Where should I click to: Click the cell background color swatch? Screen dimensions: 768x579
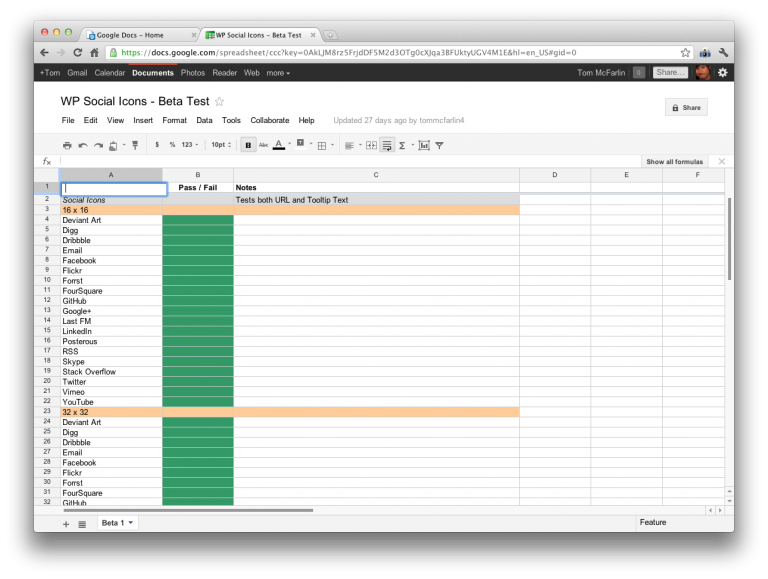[x=301, y=143]
